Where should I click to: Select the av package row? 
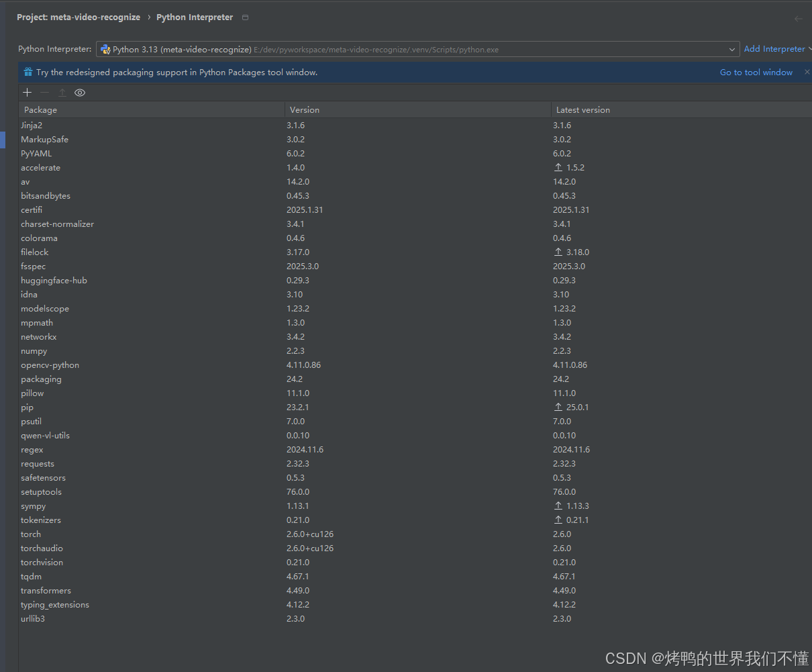[x=415, y=182]
